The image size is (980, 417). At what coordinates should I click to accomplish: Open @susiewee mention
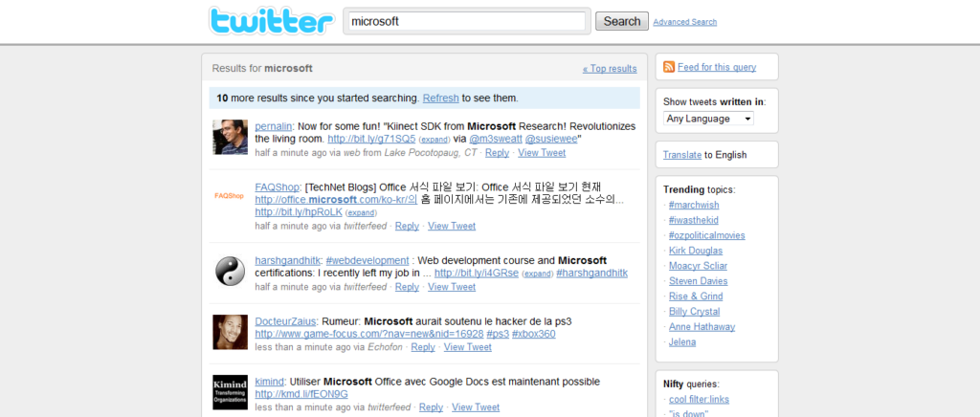pyautogui.click(x=551, y=139)
